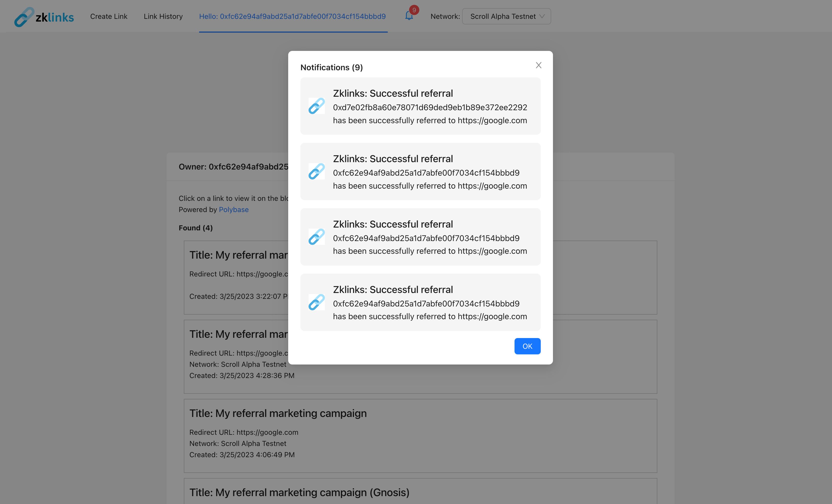Click the OK button to dismiss notifications
This screenshot has width=832, height=504.
[527, 346]
